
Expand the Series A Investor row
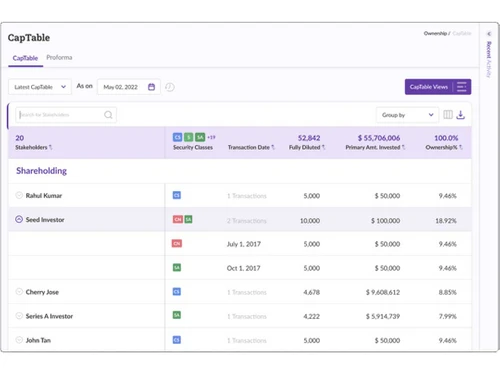coord(19,316)
